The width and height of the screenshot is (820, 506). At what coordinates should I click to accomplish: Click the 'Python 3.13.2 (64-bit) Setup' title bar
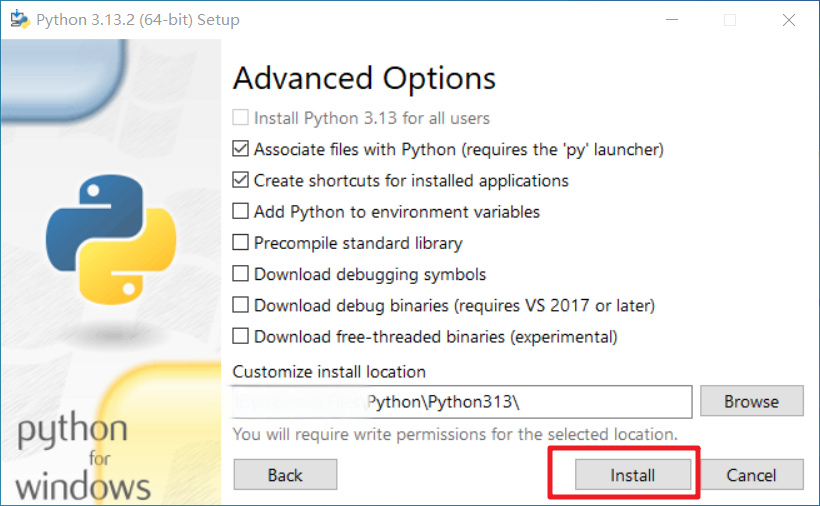click(x=138, y=20)
